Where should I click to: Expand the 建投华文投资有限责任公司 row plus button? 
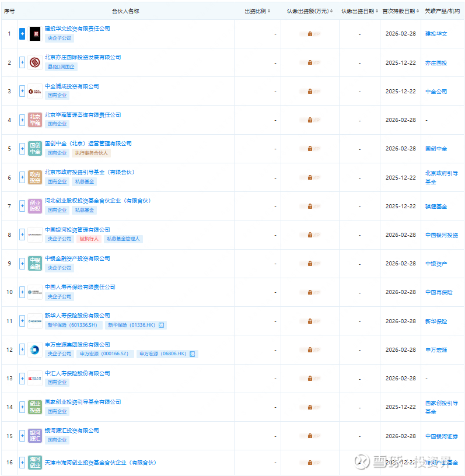[22, 34]
